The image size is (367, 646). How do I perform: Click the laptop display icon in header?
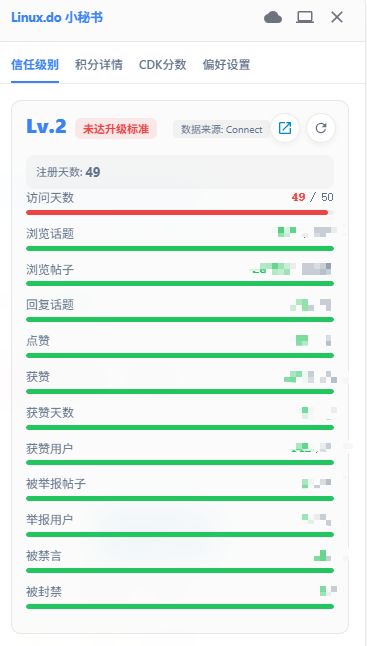pyautogui.click(x=305, y=17)
